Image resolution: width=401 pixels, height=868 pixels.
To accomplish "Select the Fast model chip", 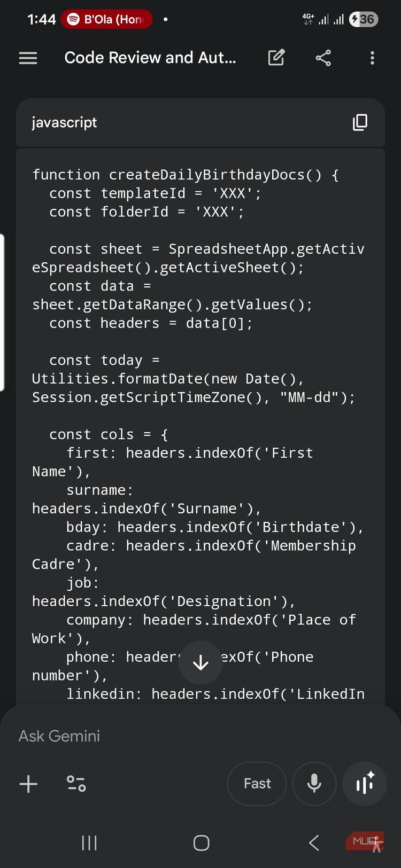I will tap(257, 784).
